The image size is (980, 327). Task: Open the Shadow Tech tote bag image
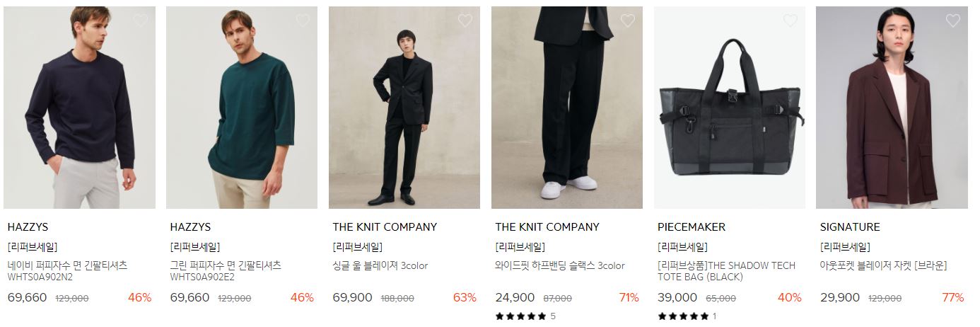[730, 108]
